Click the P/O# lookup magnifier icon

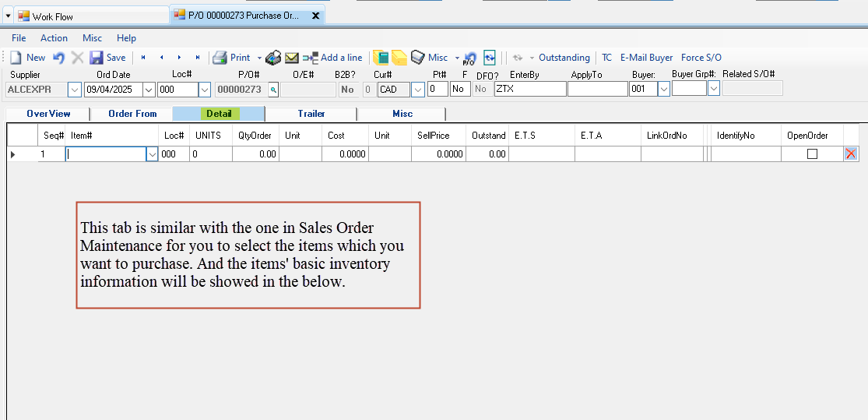[x=273, y=89]
